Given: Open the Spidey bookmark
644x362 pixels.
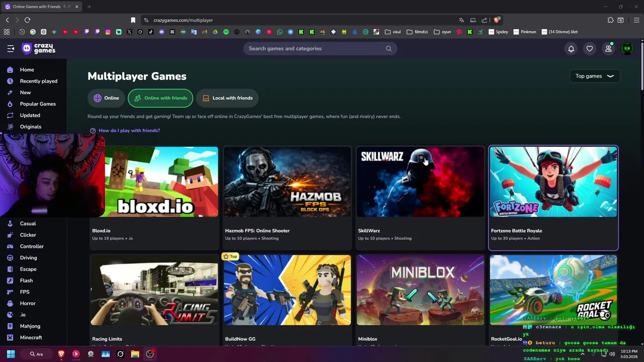Looking at the screenshot, I should [x=498, y=32].
